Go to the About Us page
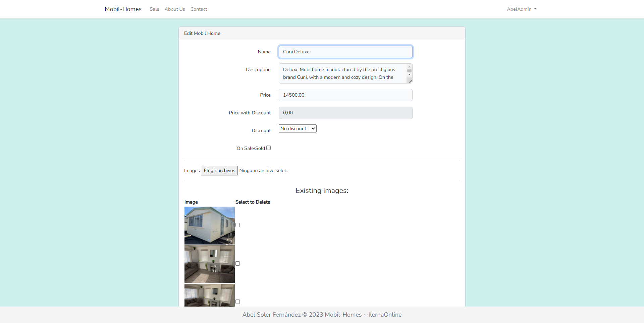The width and height of the screenshot is (644, 323). click(175, 9)
